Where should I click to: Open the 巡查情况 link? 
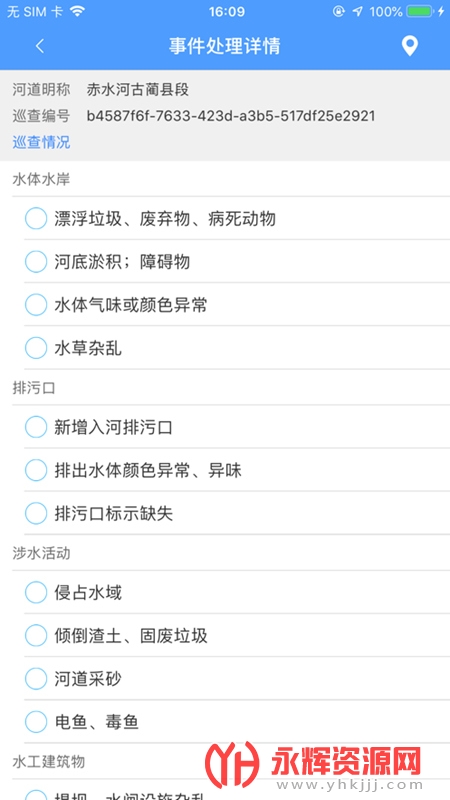pos(41,142)
